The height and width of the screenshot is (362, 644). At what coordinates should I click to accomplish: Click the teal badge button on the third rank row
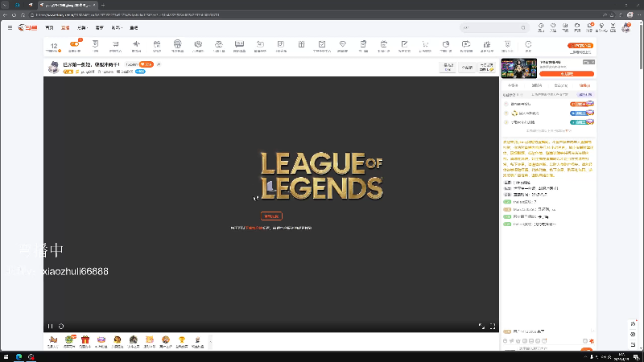point(581,122)
